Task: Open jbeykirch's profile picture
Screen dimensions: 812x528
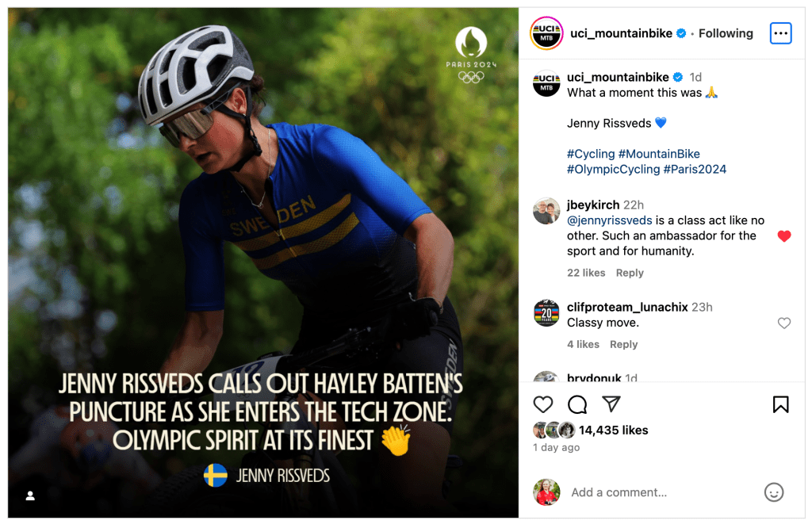Action: [x=546, y=211]
